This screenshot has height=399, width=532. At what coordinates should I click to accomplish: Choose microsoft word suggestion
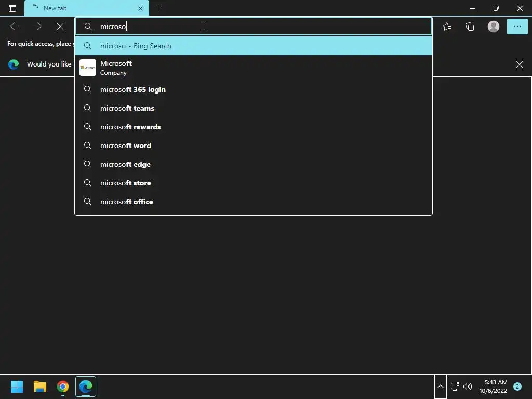click(x=254, y=145)
